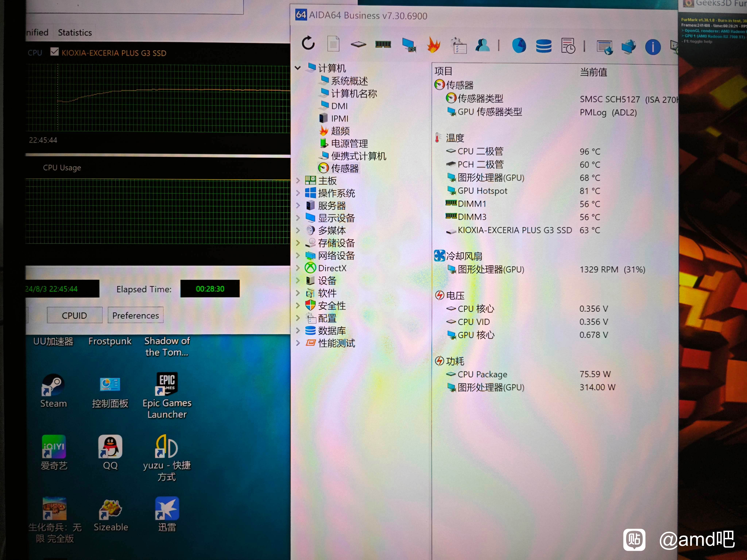Click the user profile icon in AIDA64 toolbar
The height and width of the screenshot is (560, 747).
[483, 45]
